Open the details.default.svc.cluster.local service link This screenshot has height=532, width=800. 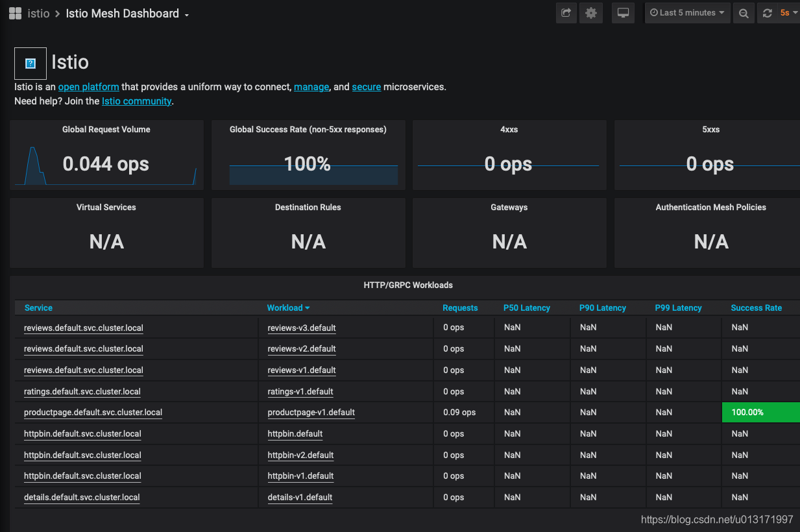click(x=82, y=498)
